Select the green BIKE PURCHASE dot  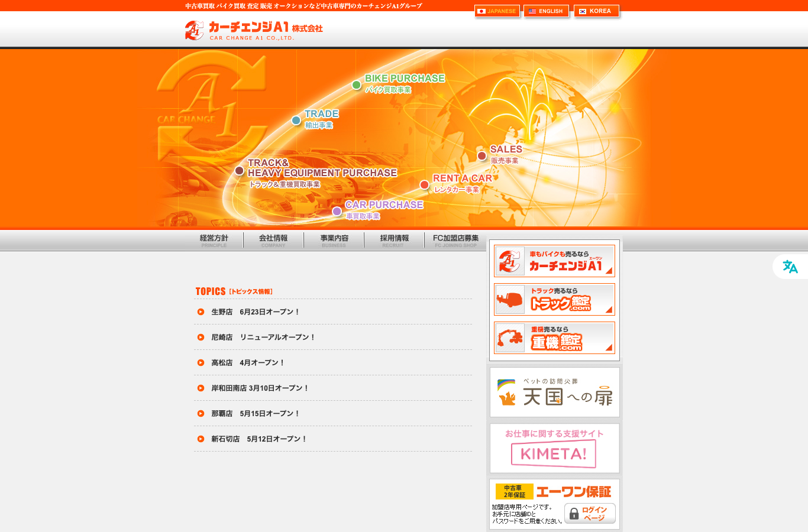(x=357, y=85)
